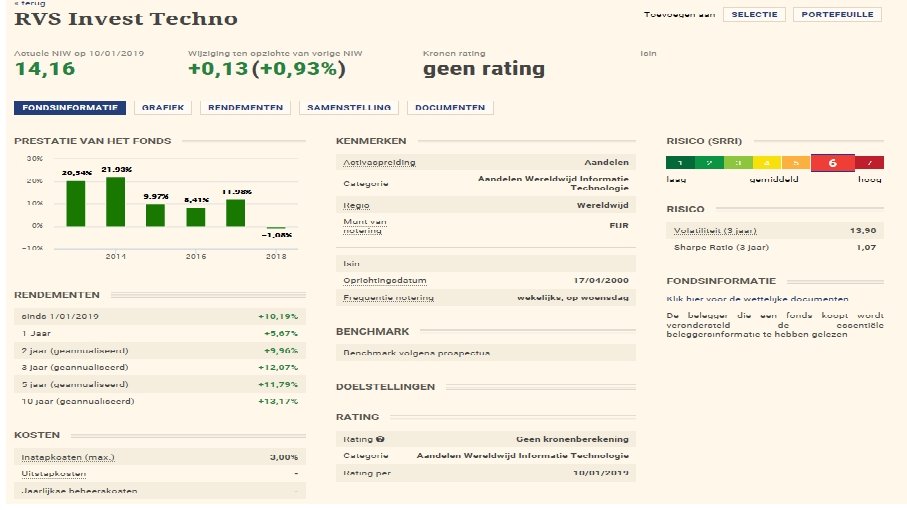Add fund to PORTEFEUILLE
The height and width of the screenshot is (510, 907).
837,14
